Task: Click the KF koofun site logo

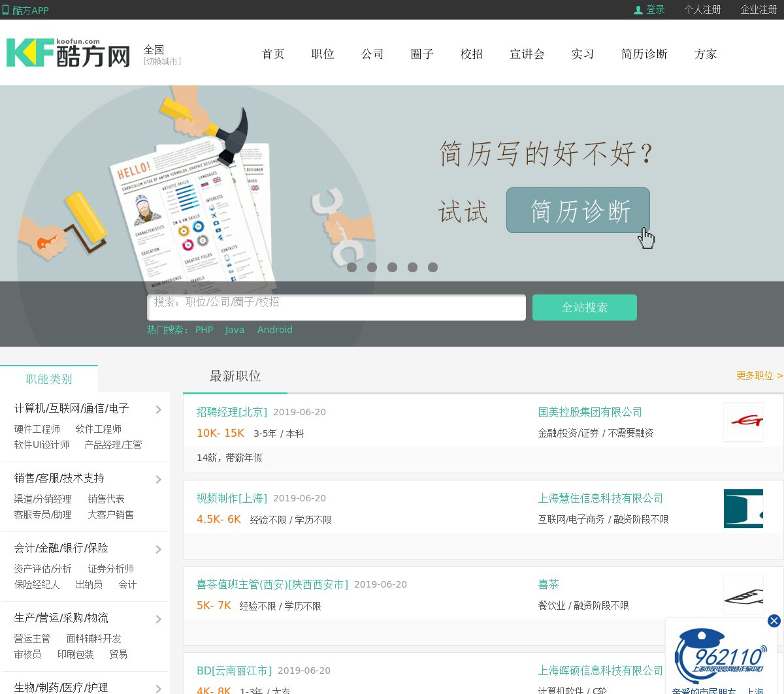Action: click(x=68, y=53)
